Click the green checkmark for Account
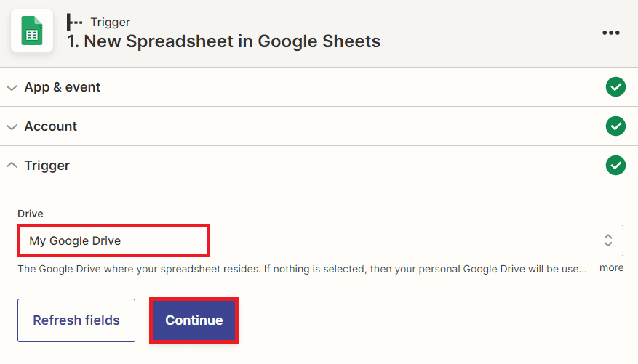The width and height of the screenshot is (638, 364). pos(615,126)
